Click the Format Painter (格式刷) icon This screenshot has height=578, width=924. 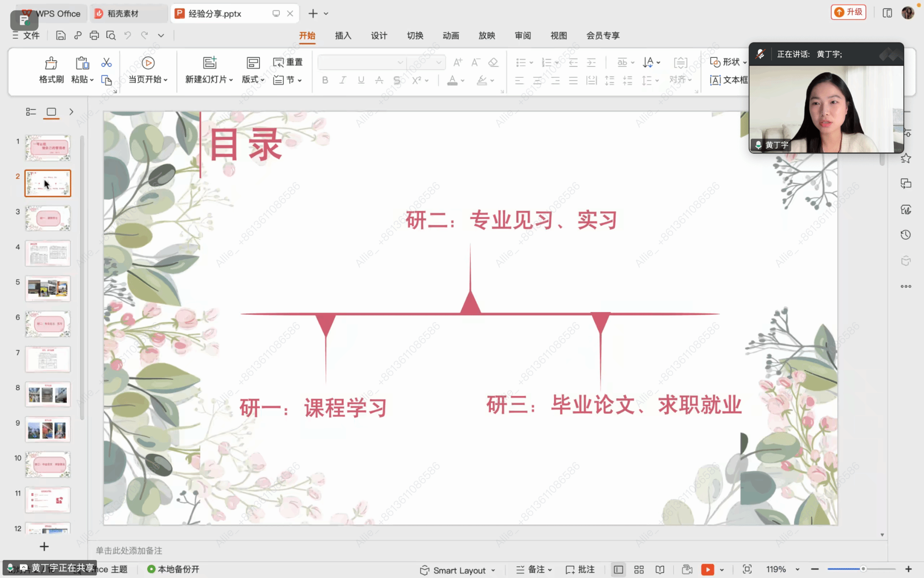click(51, 63)
